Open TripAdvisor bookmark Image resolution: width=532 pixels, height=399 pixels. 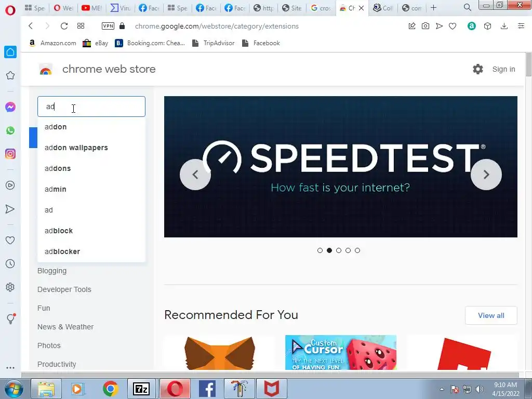[x=214, y=43]
